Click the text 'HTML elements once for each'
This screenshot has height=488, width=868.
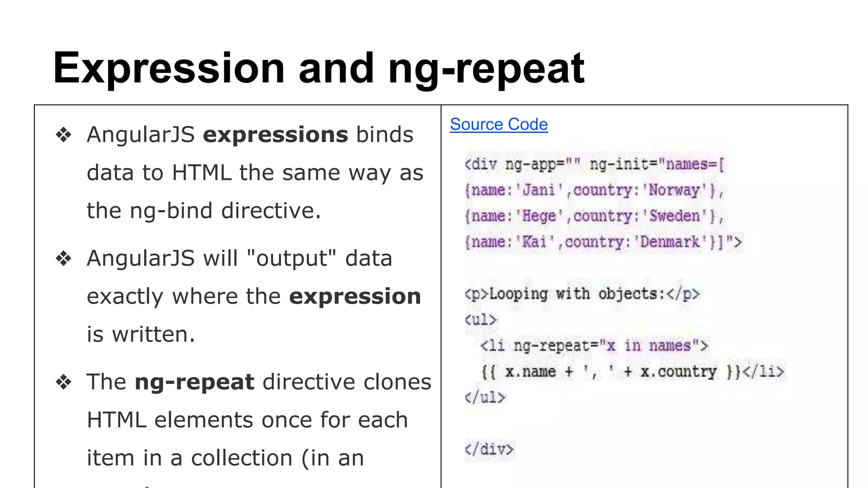[x=248, y=420]
